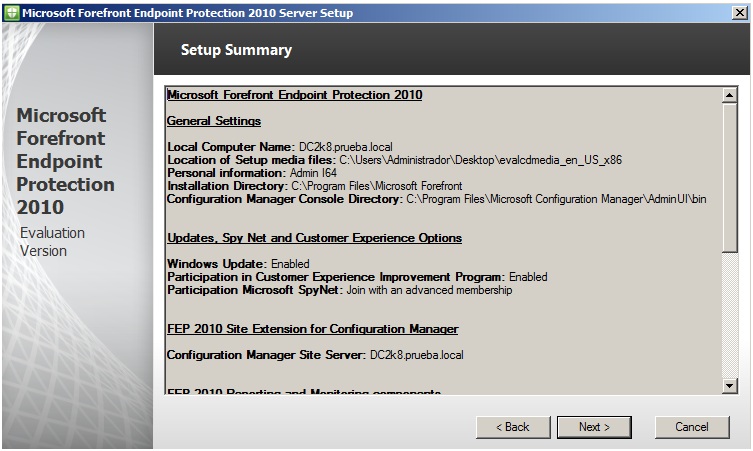Click the 'Installation Directory' line
The height and width of the screenshot is (451, 753).
tap(314, 186)
